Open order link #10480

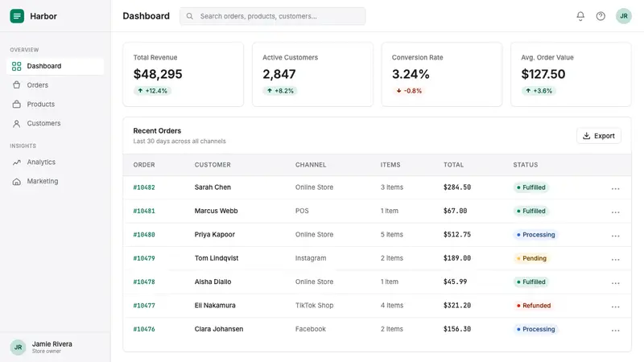[144, 235]
